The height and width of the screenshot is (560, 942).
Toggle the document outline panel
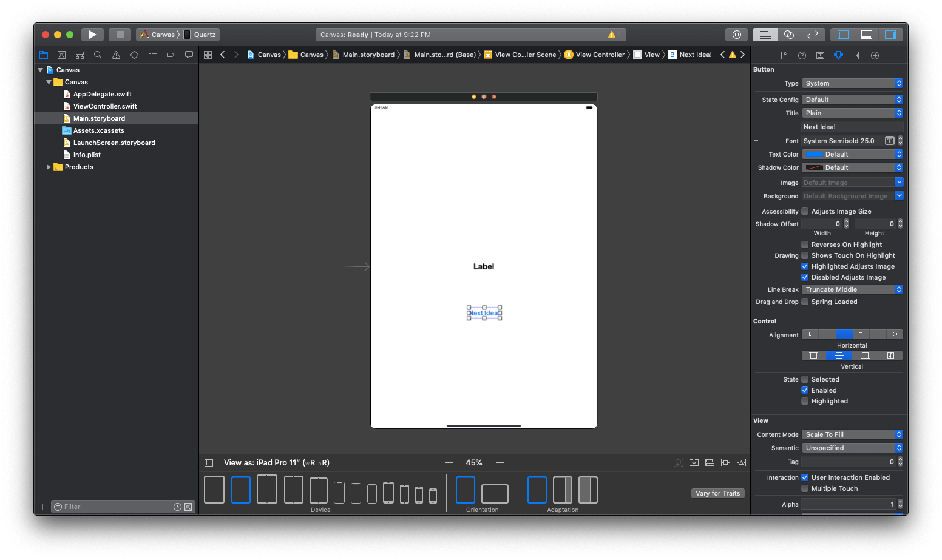click(209, 463)
